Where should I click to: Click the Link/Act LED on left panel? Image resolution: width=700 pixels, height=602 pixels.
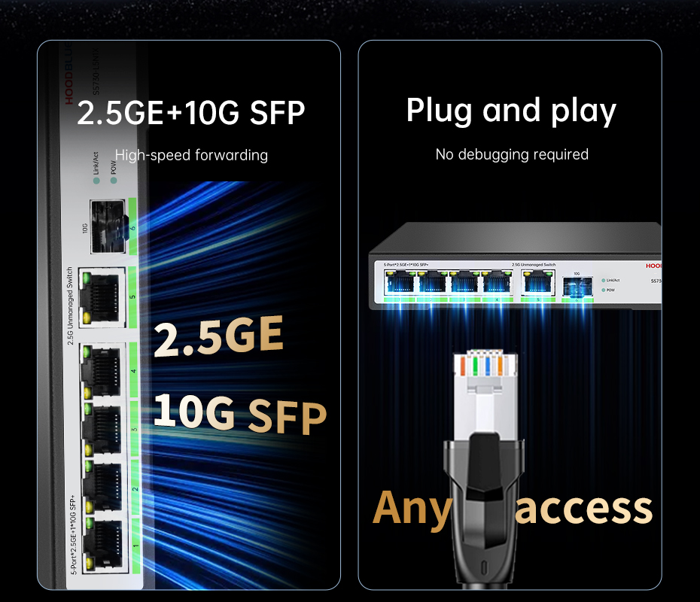click(x=96, y=181)
